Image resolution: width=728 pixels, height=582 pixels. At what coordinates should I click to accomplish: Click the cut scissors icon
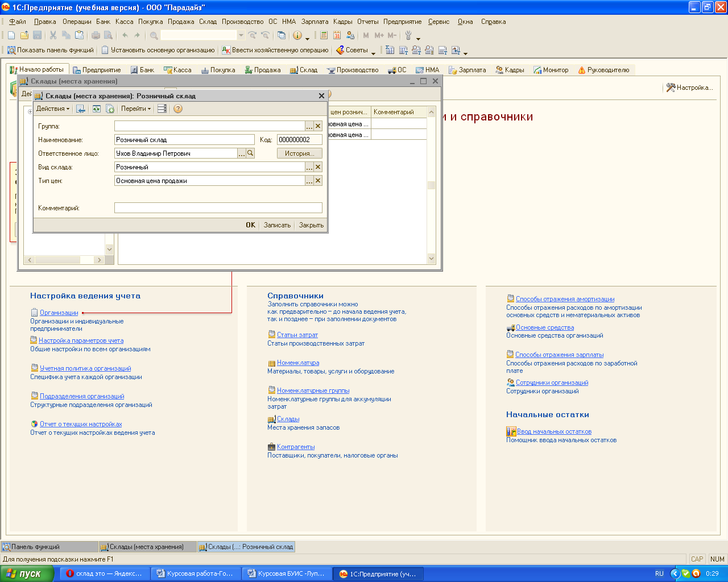point(53,35)
